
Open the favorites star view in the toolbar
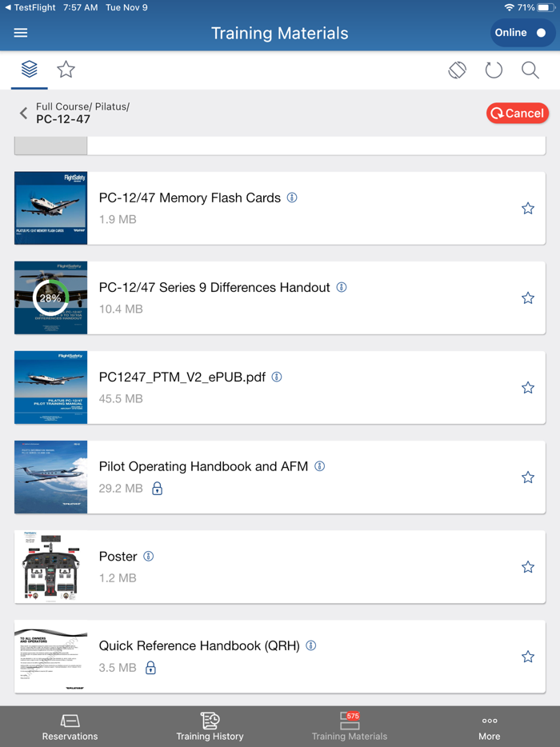coord(66,70)
